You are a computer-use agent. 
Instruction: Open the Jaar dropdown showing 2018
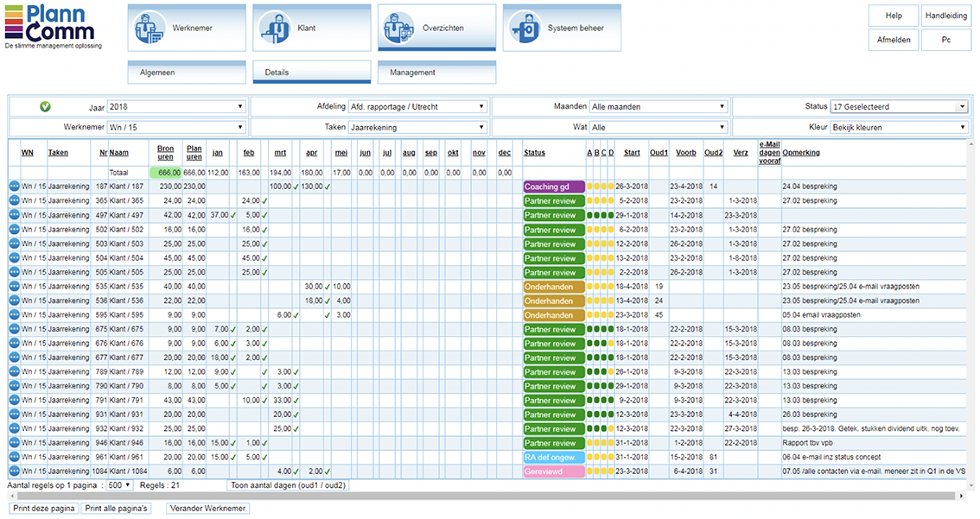[176, 107]
